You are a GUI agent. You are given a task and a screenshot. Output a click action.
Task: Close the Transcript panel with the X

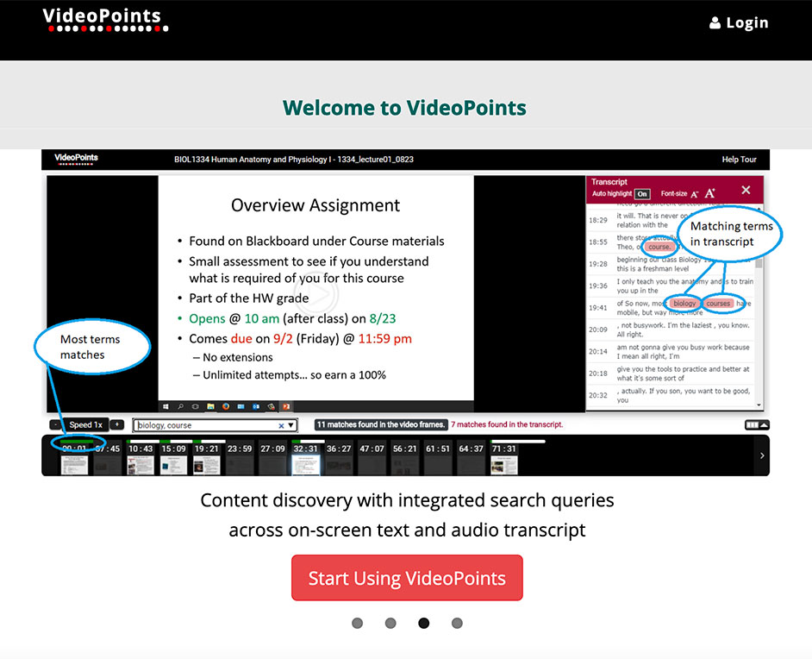[x=746, y=190]
